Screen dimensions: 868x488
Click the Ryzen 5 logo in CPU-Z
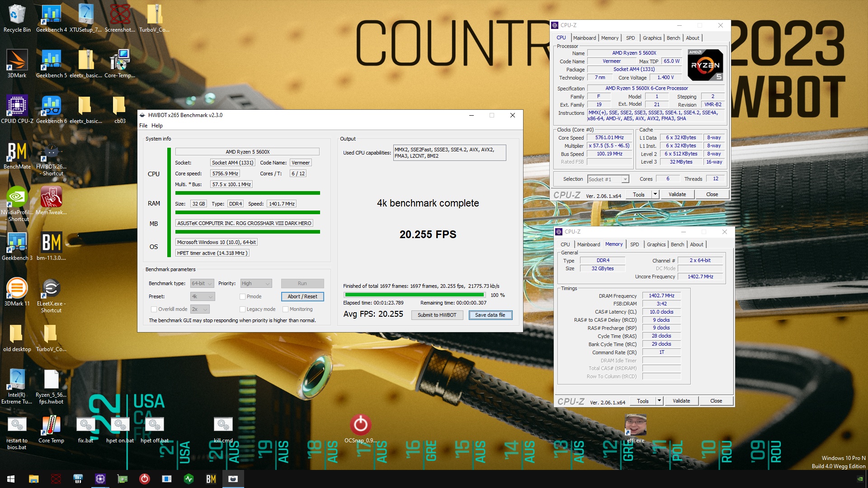click(x=705, y=65)
